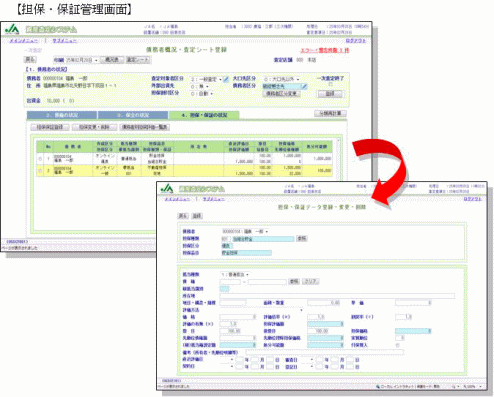The image size is (494, 397).
Task: Click the 査定シート button
Action: point(138,60)
